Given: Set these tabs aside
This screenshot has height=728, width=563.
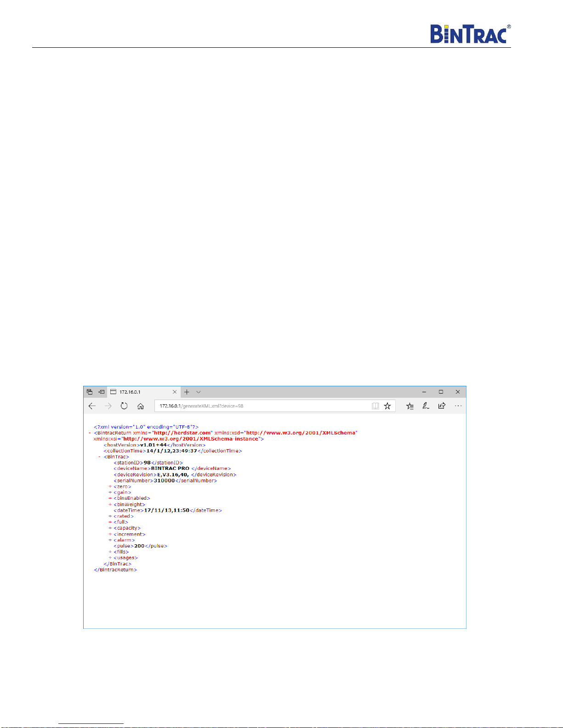Looking at the screenshot, I should tap(101, 392).
